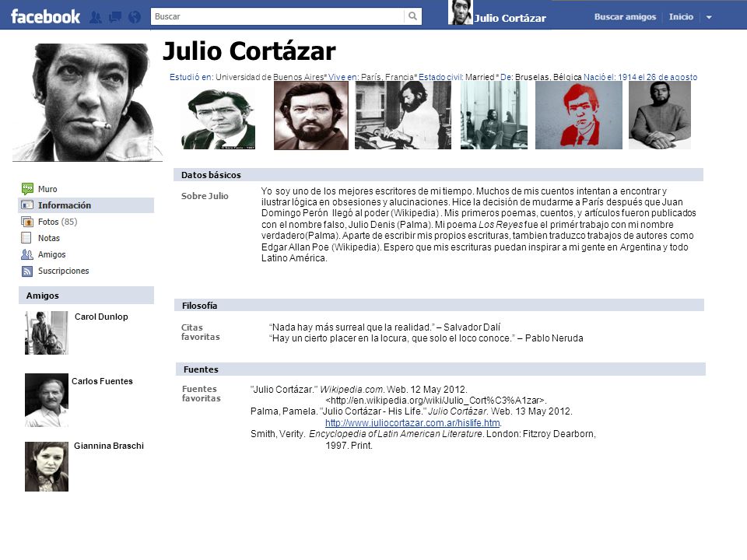This screenshot has height=560, width=747.
Task: Open large profile photo with cigarette
Action: (87, 102)
